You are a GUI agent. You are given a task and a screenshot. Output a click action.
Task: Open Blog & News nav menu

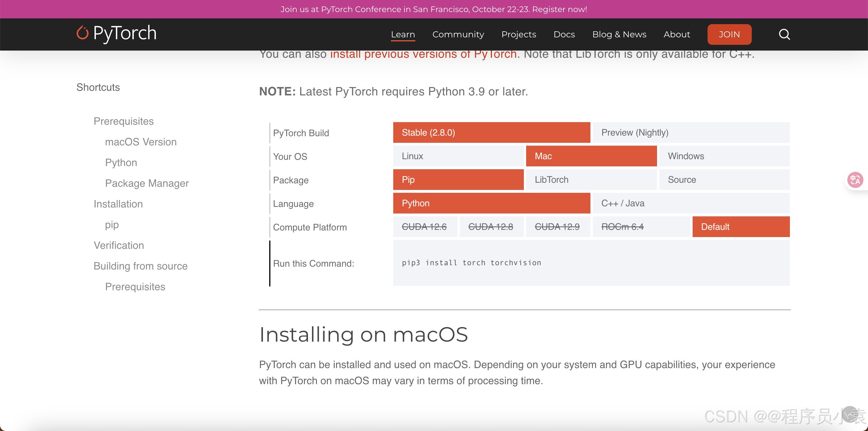[619, 34]
